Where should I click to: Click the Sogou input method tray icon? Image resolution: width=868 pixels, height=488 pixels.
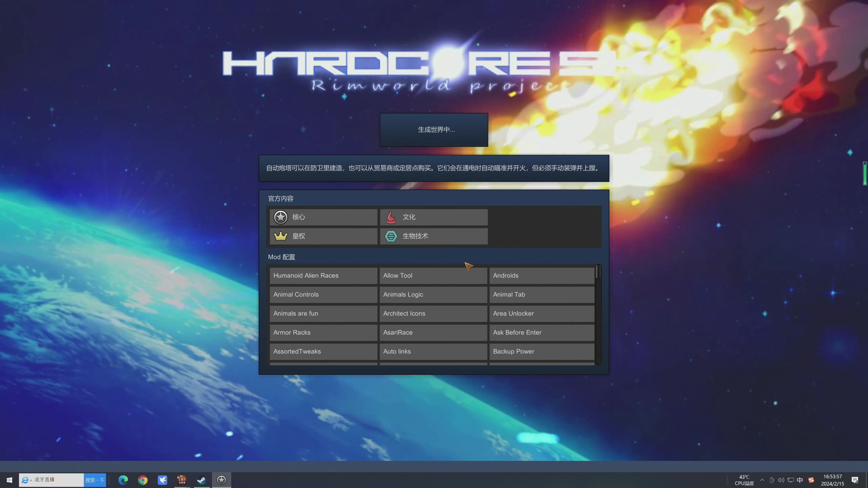[811, 480]
